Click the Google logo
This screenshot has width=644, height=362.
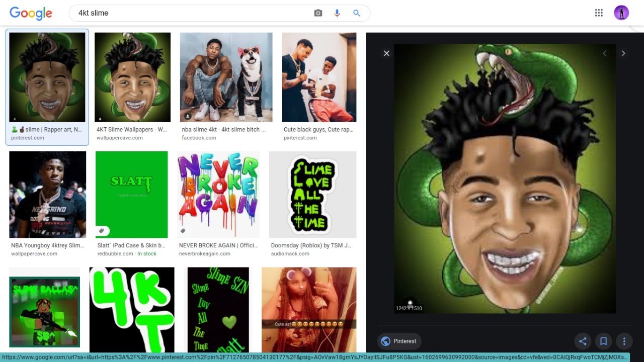(31, 14)
